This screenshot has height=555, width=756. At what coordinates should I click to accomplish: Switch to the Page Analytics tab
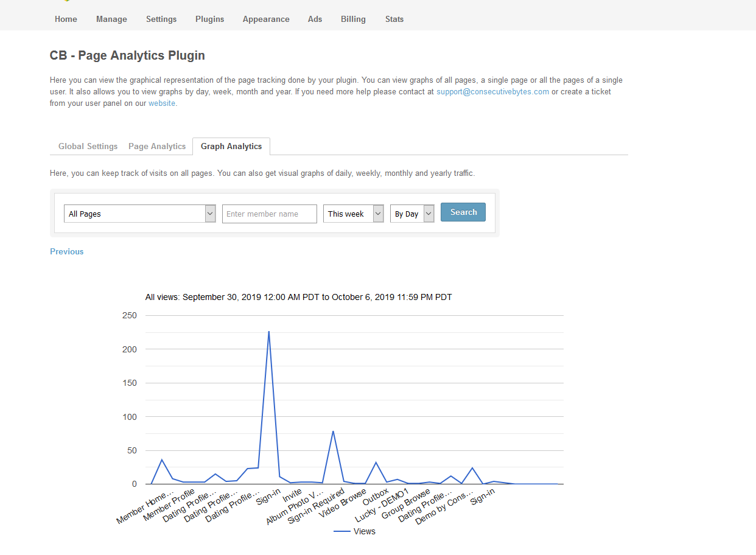(x=157, y=146)
